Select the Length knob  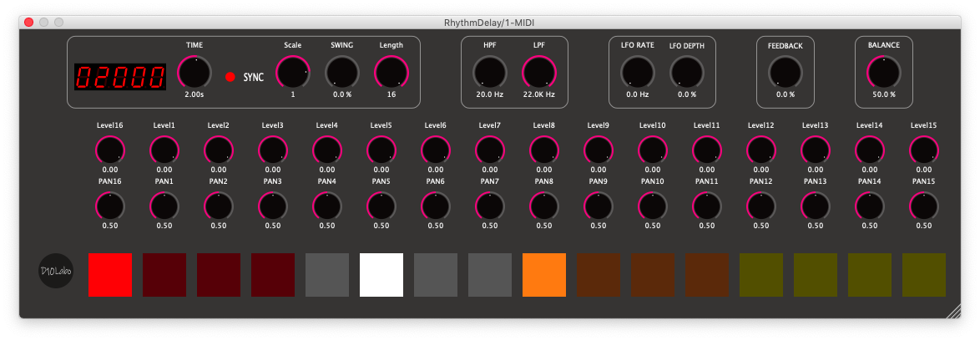click(391, 72)
